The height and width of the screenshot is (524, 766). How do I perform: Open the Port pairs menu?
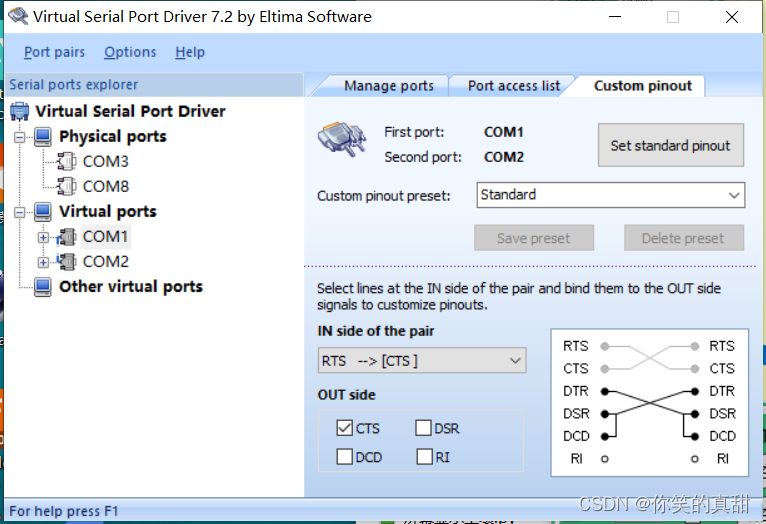click(54, 52)
